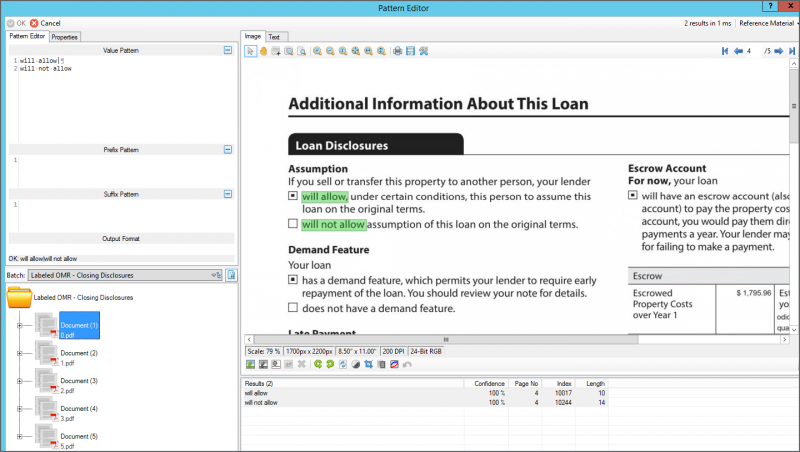This screenshot has height=452, width=800.
Task: Collapse the Value Pattern section
Action: 228,50
